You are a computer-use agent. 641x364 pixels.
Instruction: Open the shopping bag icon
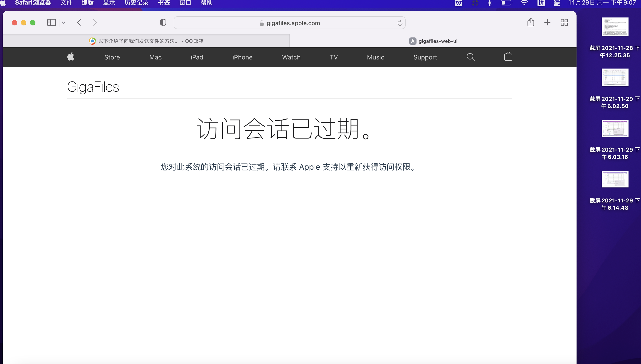pos(508,57)
